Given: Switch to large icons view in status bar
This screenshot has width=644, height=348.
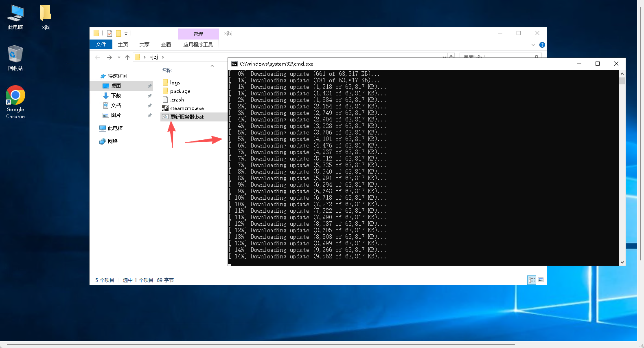Looking at the screenshot, I should coord(541,280).
